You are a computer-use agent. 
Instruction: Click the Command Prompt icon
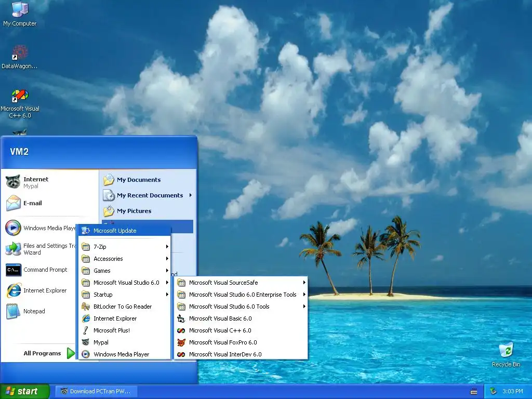coord(14,270)
